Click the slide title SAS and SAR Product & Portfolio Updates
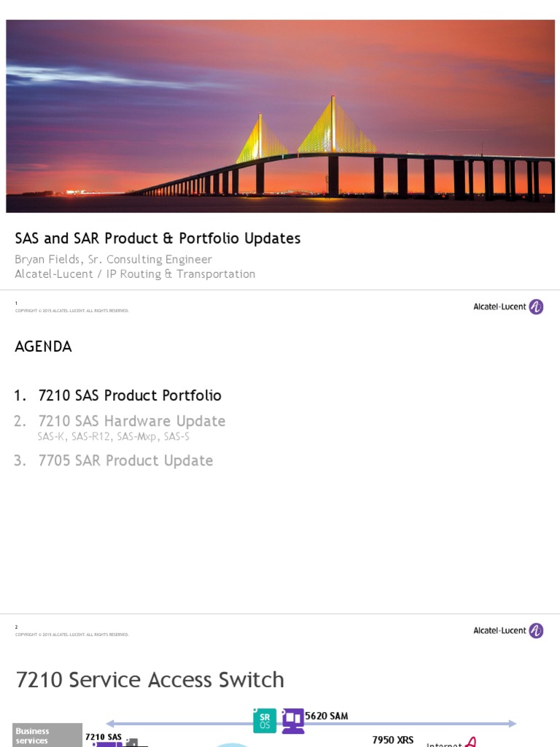 tap(157, 239)
